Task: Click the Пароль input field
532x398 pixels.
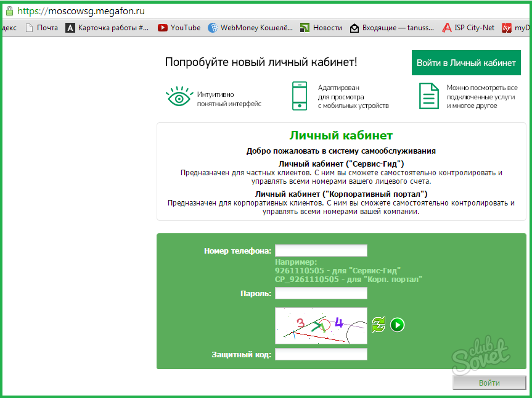Action: [321, 293]
